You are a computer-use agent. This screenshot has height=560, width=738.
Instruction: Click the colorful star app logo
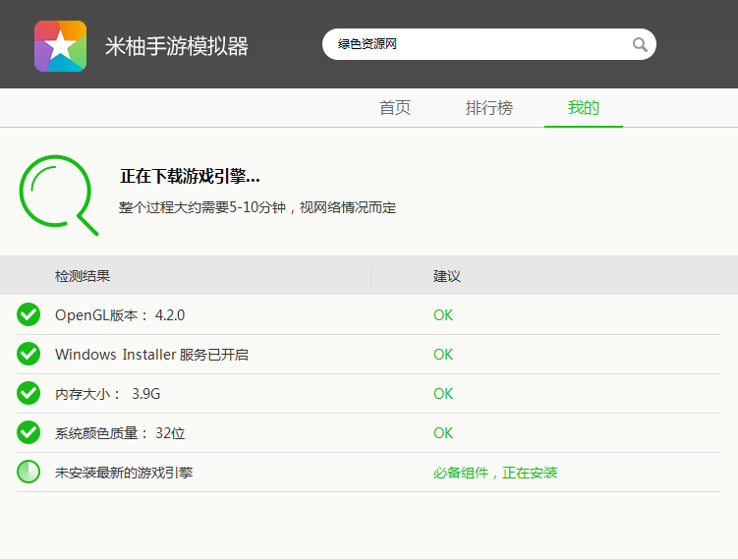tap(60, 45)
